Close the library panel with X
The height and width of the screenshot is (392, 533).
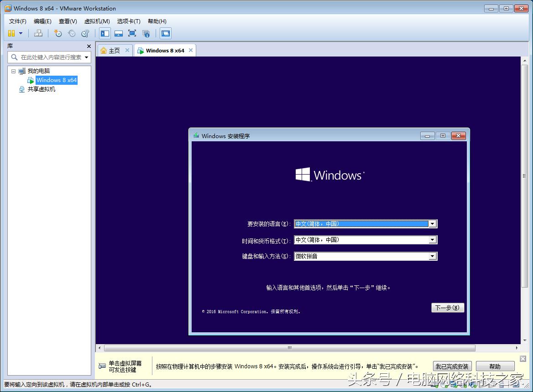[x=89, y=46]
